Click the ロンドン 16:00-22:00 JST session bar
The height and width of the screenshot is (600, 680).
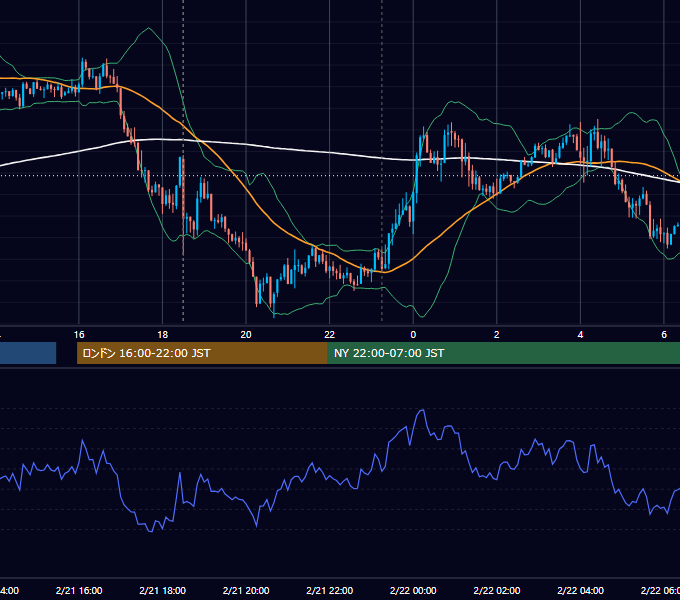(x=202, y=353)
